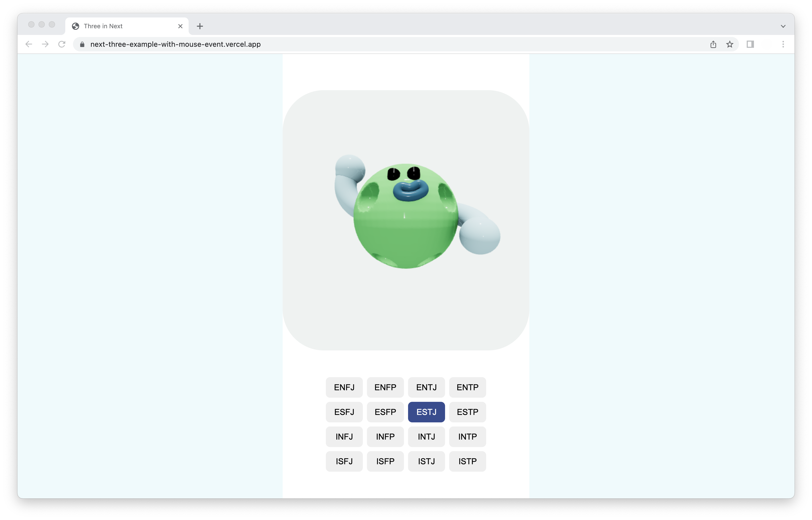This screenshot has width=812, height=520.
Task: Click the browser forward arrow icon
Action: (x=45, y=44)
